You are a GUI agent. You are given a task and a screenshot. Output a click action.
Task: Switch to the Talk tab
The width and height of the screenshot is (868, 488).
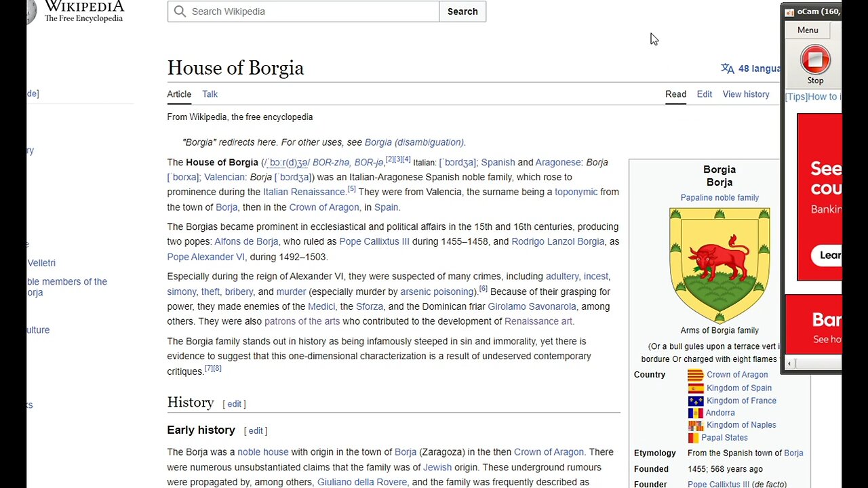point(210,94)
